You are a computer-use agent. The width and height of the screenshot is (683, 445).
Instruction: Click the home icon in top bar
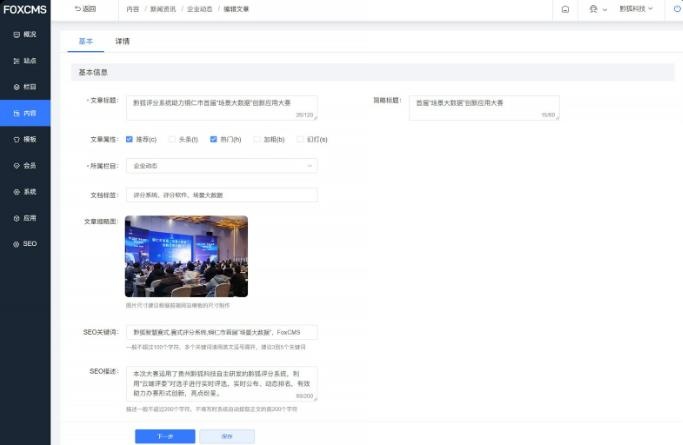click(x=566, y=9)
